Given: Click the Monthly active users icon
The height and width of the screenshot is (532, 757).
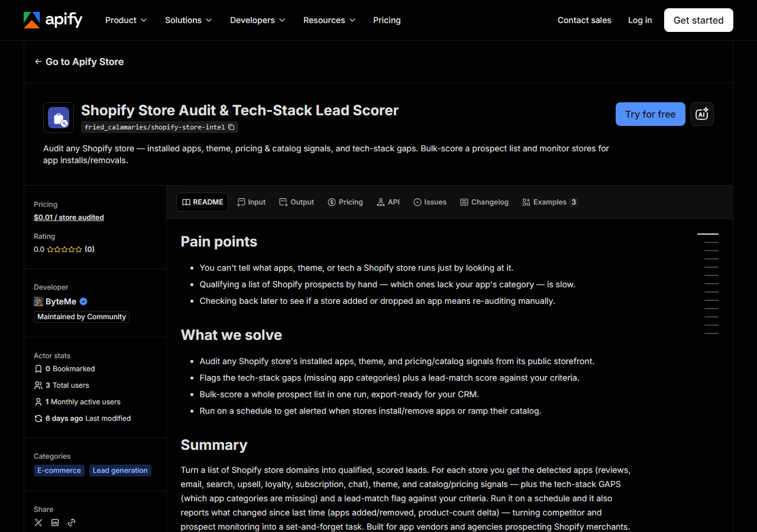Looking at the screenshot, I should click(x=38, y=402).
